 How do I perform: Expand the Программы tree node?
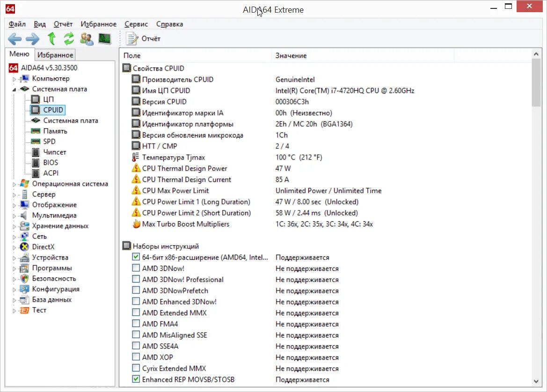tap(15, 269)
